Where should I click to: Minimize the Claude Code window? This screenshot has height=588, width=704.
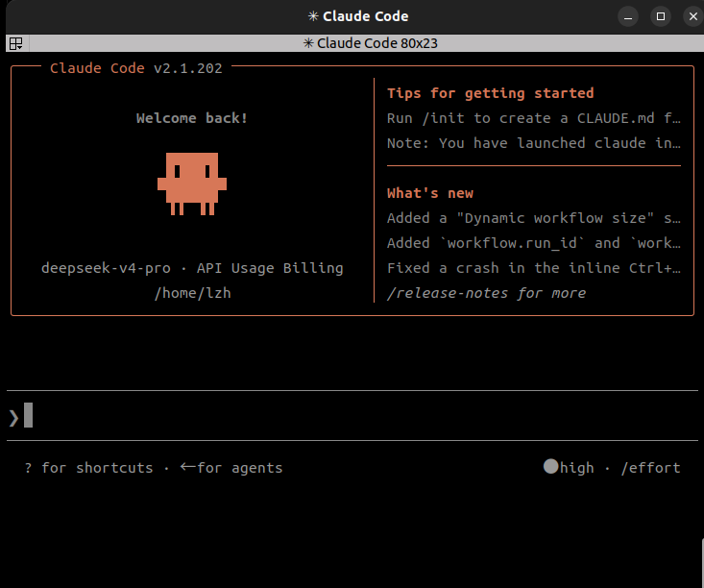(628, 16)
